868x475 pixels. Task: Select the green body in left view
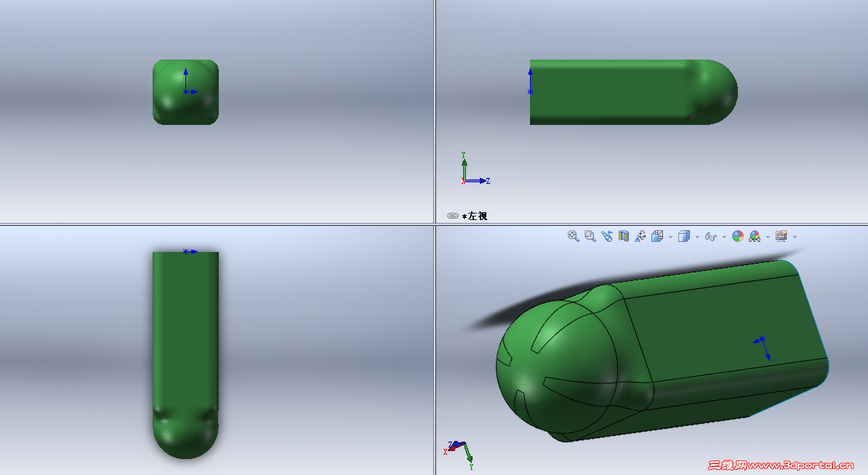click(633, 92)
